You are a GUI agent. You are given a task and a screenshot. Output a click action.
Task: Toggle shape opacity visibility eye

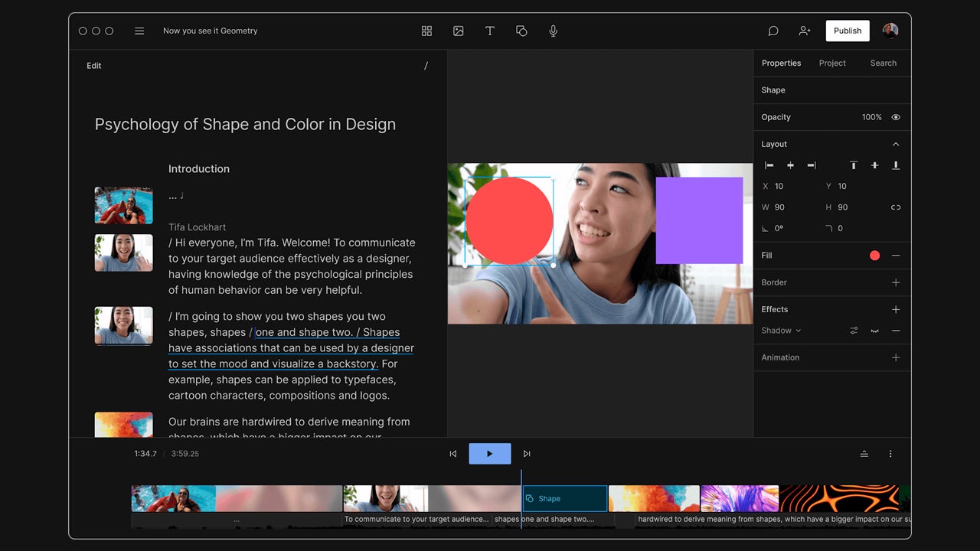coord(896,117)
